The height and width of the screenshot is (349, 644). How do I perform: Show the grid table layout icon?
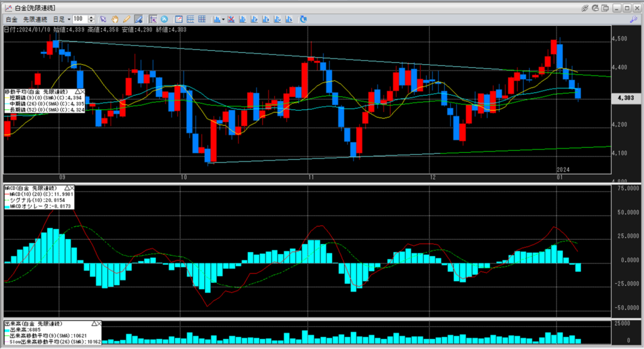tap(202, 19)
